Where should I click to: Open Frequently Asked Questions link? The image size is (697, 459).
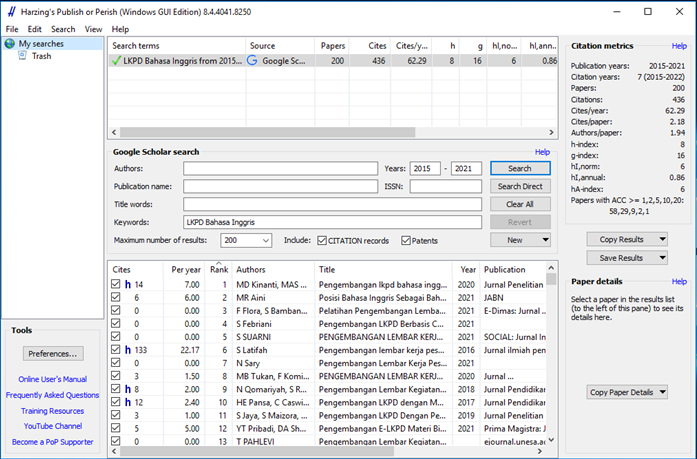[52, 395]
